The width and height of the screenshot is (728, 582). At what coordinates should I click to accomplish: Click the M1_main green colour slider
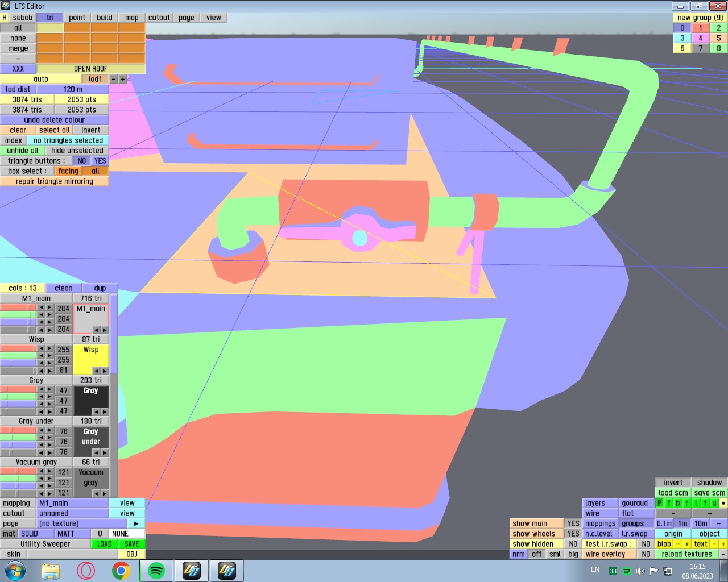tap(18, 314)
